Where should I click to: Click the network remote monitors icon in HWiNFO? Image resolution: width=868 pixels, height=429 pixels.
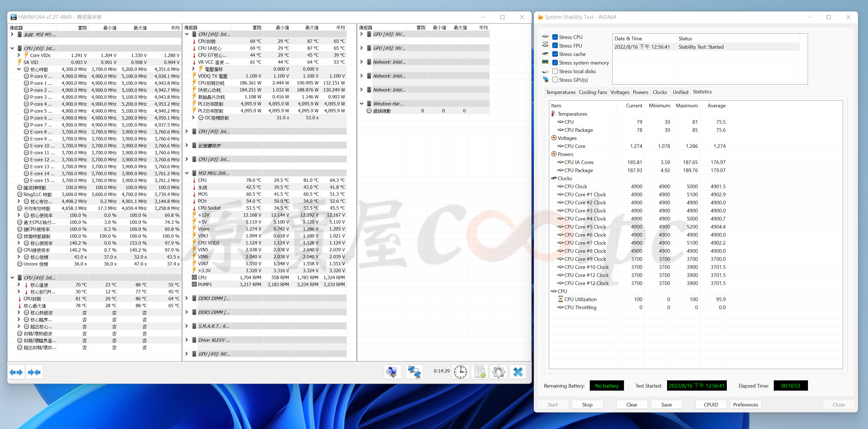pos(414,372)
